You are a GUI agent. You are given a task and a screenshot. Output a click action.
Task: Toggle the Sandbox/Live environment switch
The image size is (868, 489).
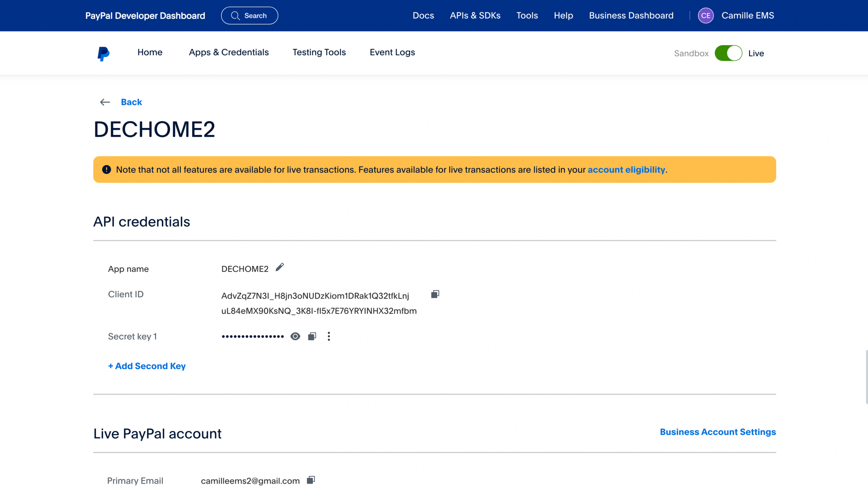pos(728,53)
